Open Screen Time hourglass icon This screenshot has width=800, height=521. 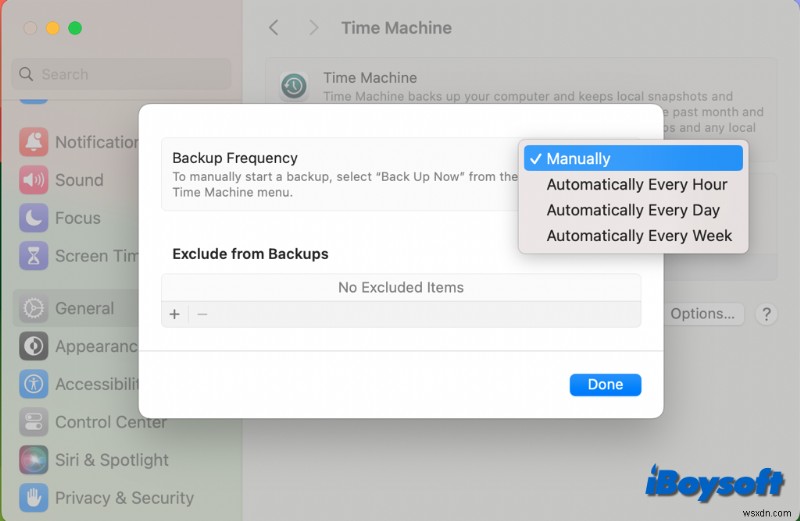coord(34,256)
